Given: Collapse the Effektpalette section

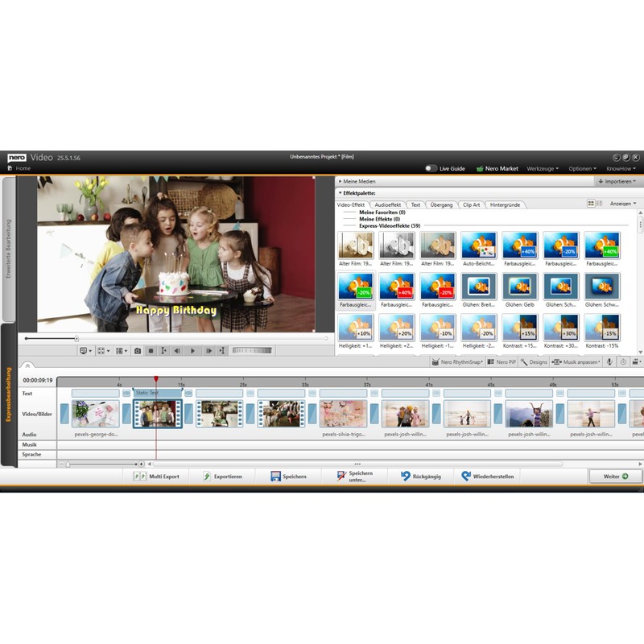Looking at the screenshot, I should (341, 193).
